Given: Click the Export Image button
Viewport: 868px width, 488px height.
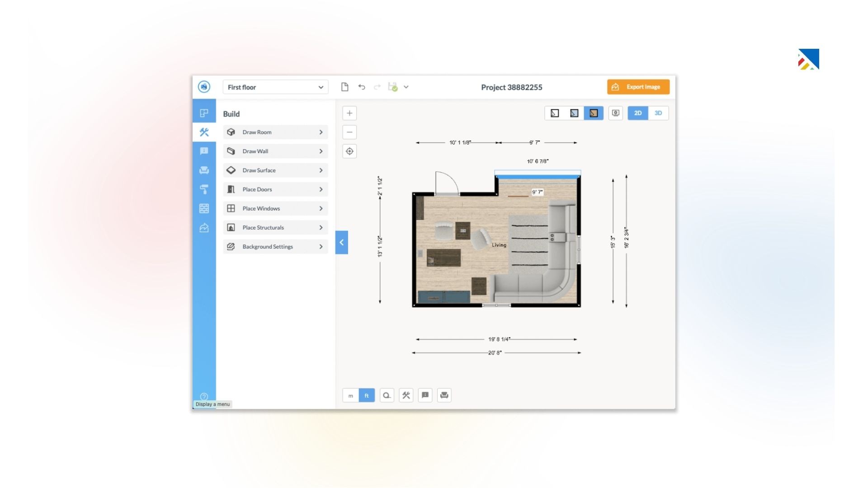Looking at the screenshot, I should pyautogui.click(x=638, y=87).
